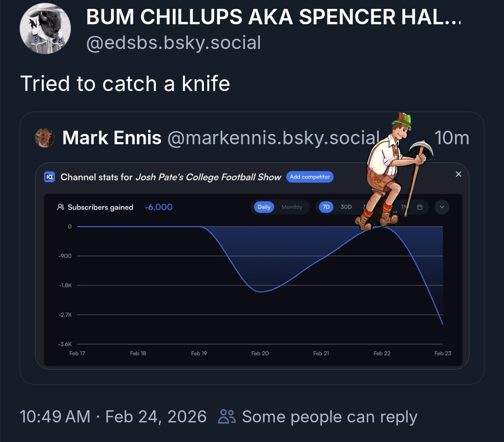
Task: Open the @markennis.bsky.social handle link
Action: 273,138
